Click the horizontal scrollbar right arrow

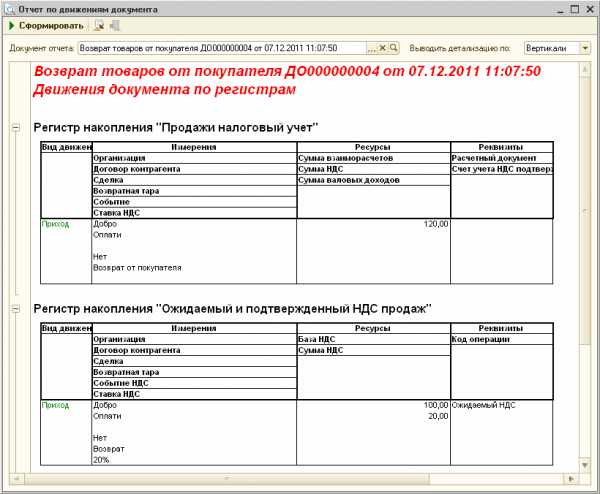572,479
